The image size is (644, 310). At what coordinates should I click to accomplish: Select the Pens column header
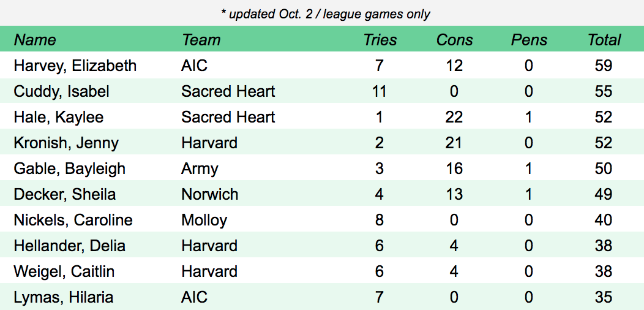529,40
